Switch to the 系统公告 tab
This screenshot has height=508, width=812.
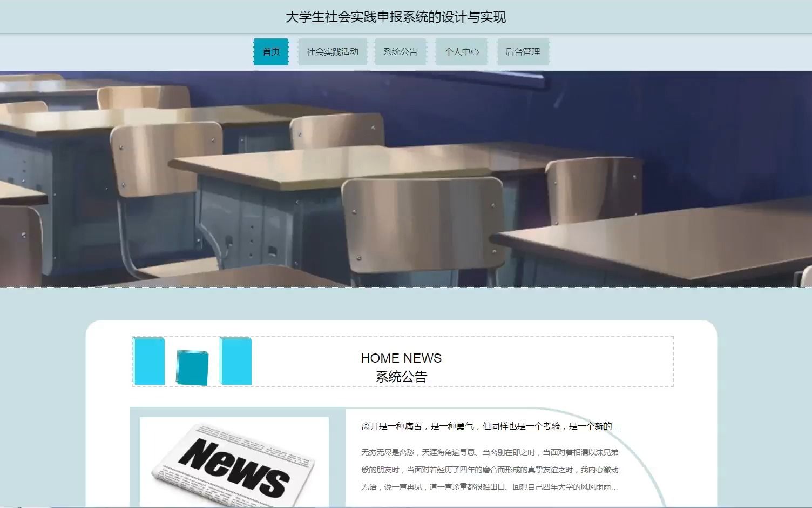[400, 51]
